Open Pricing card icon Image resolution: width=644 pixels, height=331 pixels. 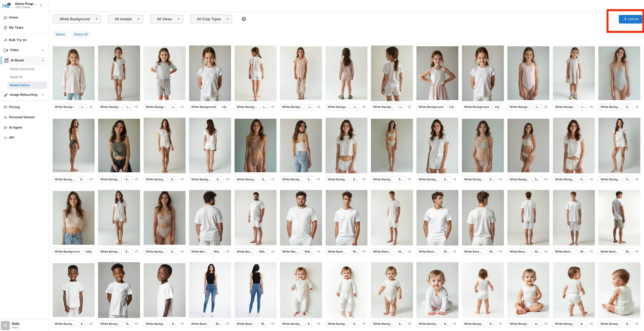pos(5,107)
